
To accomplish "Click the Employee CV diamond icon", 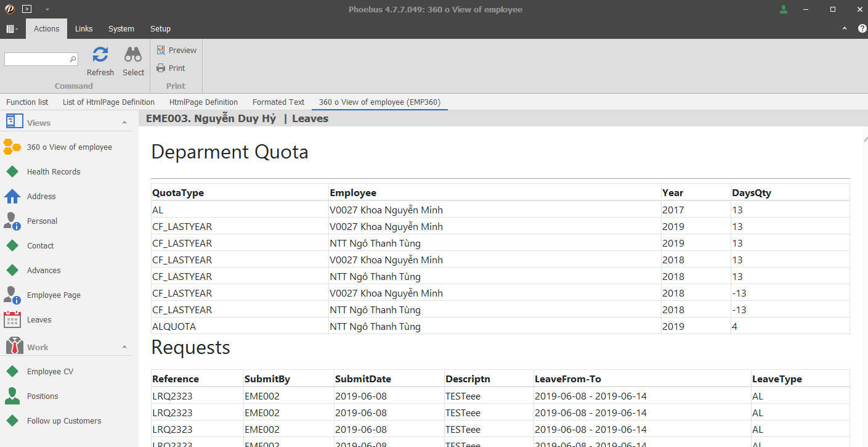I will (x=12, y=372).
